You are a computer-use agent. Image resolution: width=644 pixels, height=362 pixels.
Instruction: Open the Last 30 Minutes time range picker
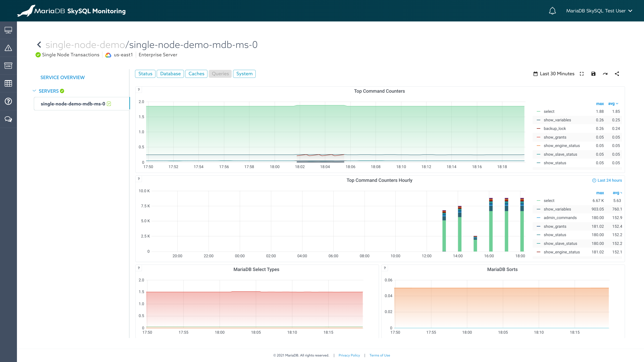tap(554, 74)
